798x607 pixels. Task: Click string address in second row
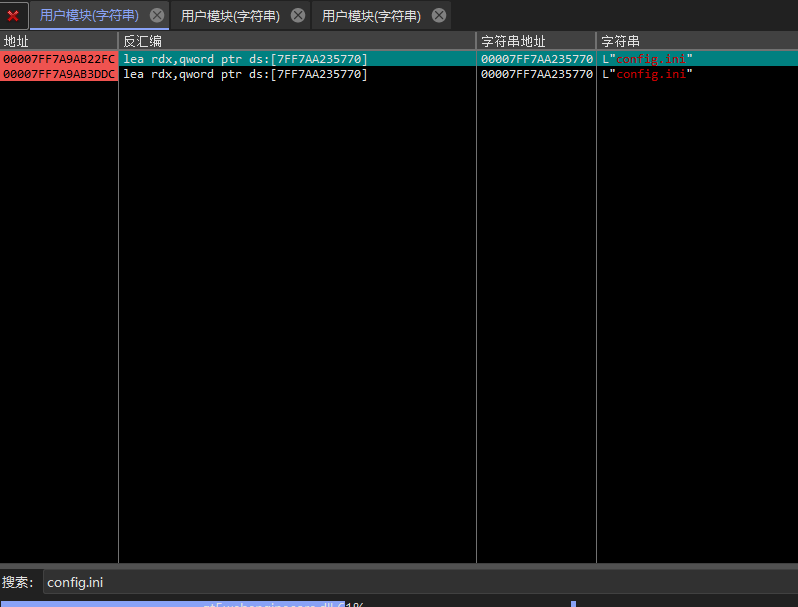point(536,74)
